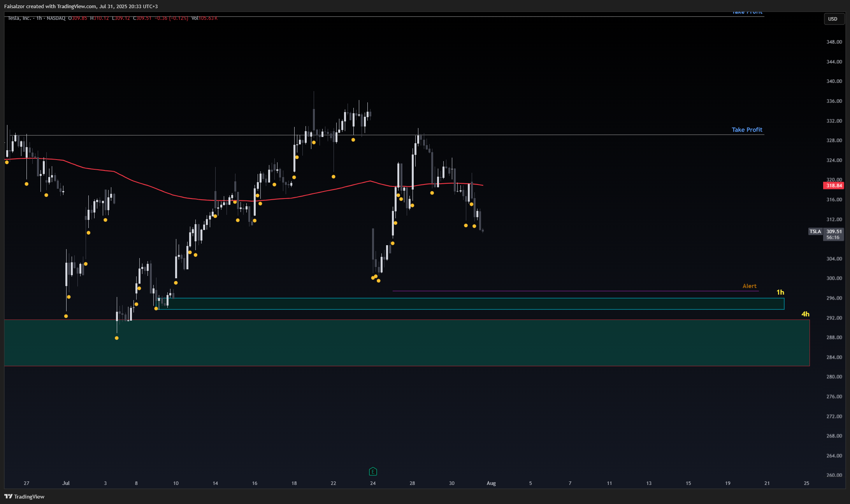
Task: Click the 348.00 price axis label
Action: coord(834,42)
